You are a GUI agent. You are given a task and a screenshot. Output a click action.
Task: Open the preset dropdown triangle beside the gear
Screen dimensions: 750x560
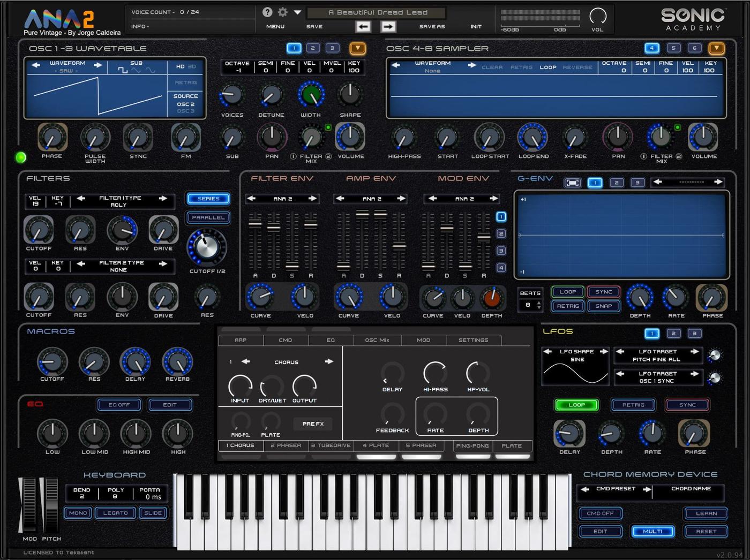(297, 12)
